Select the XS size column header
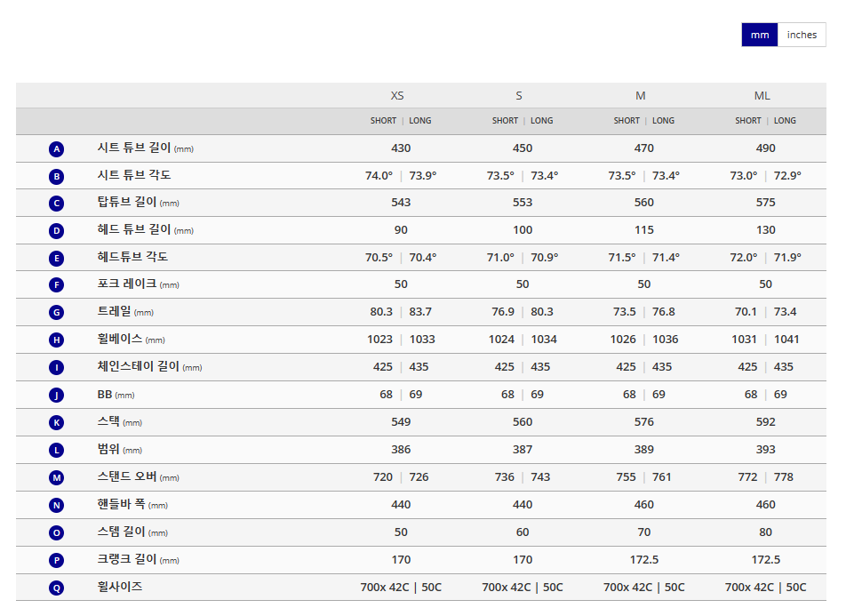The width and height of the screenshot is (862, 616). [x=397, y=96]
